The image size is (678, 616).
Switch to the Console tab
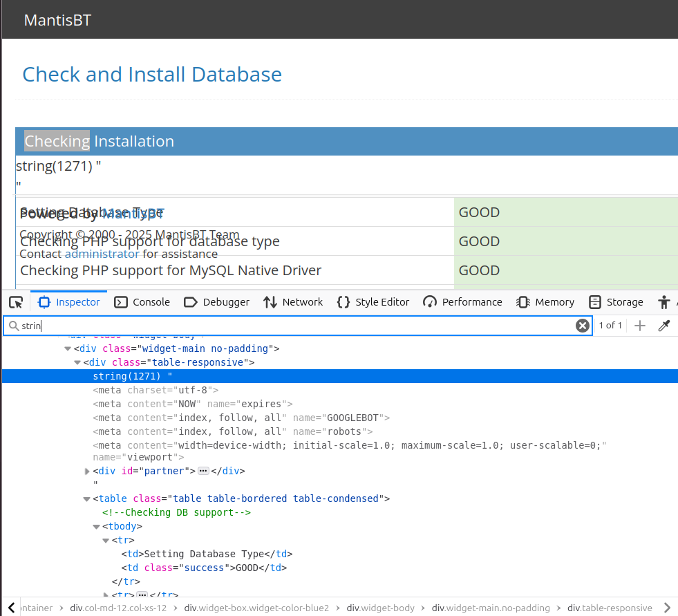pyautogui.click(x=142, y=302)
